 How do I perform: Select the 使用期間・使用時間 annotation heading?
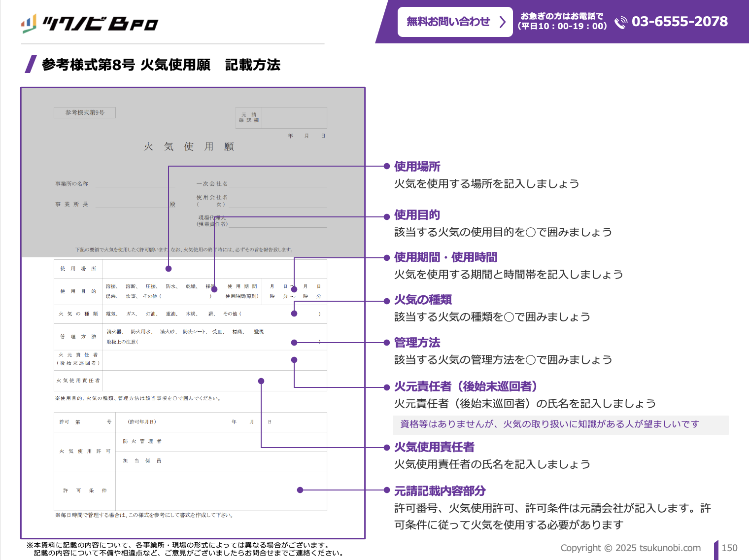point(445,257)
